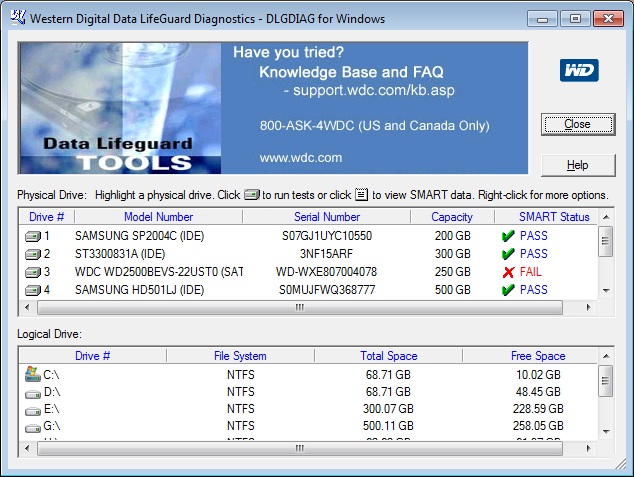
Task: Click the drive icon for drive 3
Action: point(33,272)
